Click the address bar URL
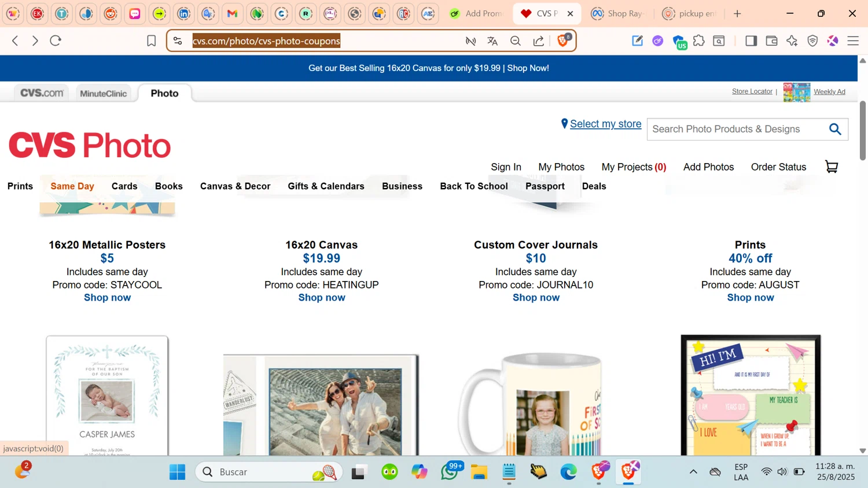The height and width of the screenshot is (488, 868). [x=266, y=41]
